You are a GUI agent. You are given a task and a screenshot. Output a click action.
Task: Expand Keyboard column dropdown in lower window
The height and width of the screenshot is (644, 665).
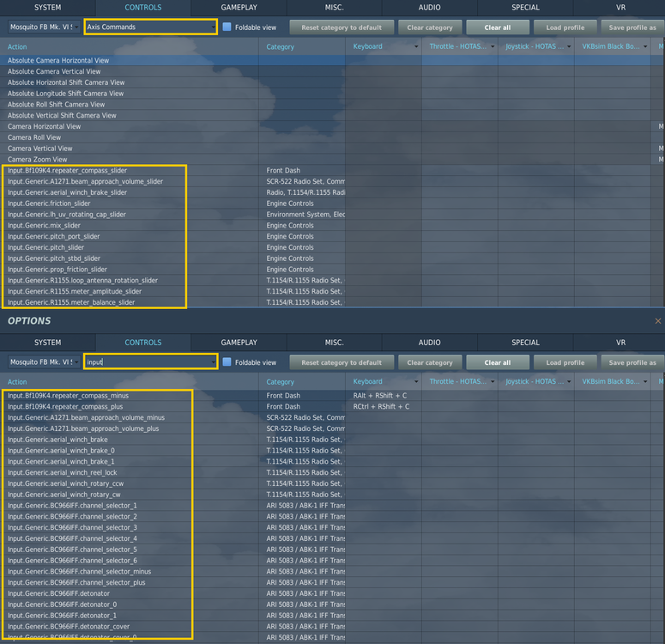tap(416, 381)
